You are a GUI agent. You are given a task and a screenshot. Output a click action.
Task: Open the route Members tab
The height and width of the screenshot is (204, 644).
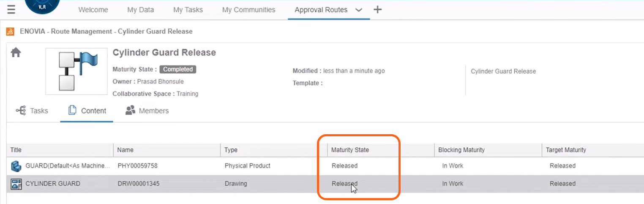[x=147, y=111]
